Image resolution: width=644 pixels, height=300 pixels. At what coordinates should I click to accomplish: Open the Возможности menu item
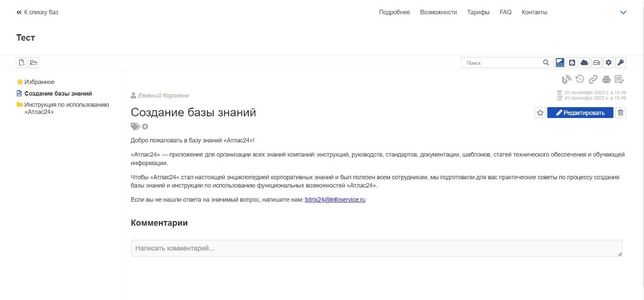coord(438,12)
